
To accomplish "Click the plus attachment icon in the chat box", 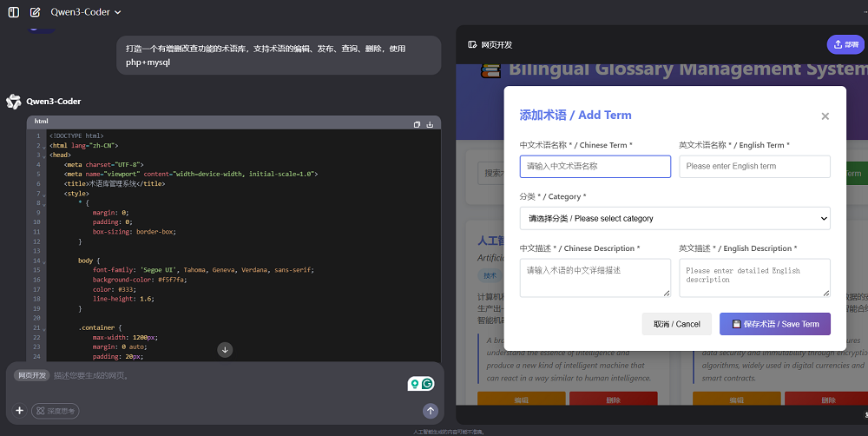I will 19,411.
